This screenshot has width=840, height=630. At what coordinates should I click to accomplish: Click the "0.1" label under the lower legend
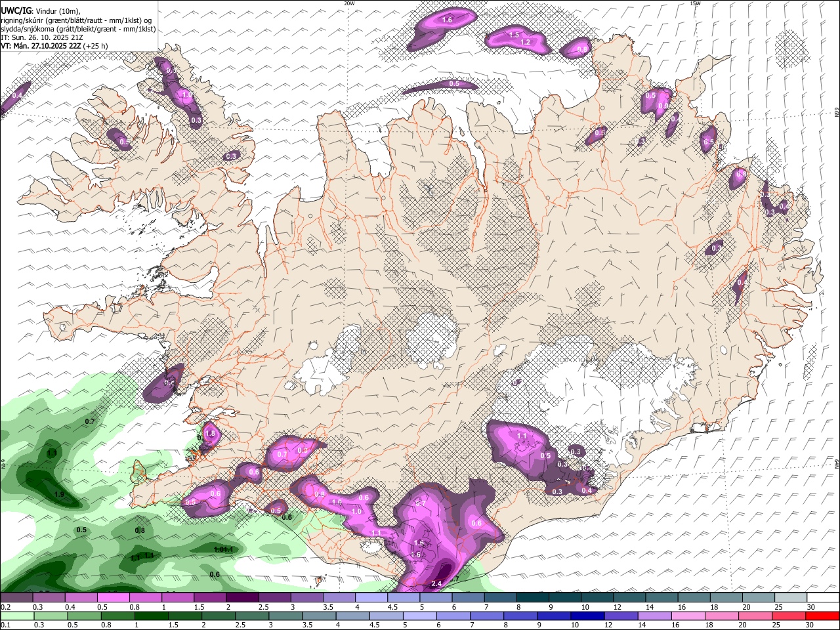(x=5, y=625)
